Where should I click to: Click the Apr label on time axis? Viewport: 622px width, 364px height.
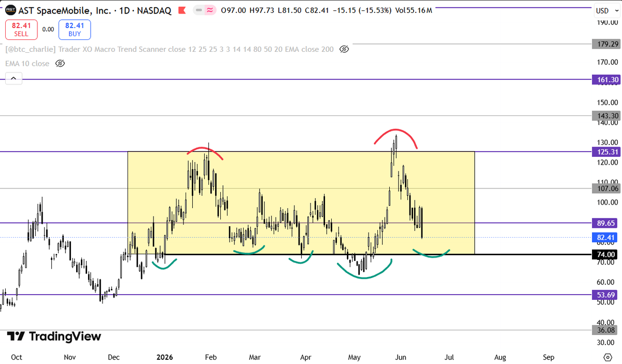pyautogui.click(x=306, y=357)
